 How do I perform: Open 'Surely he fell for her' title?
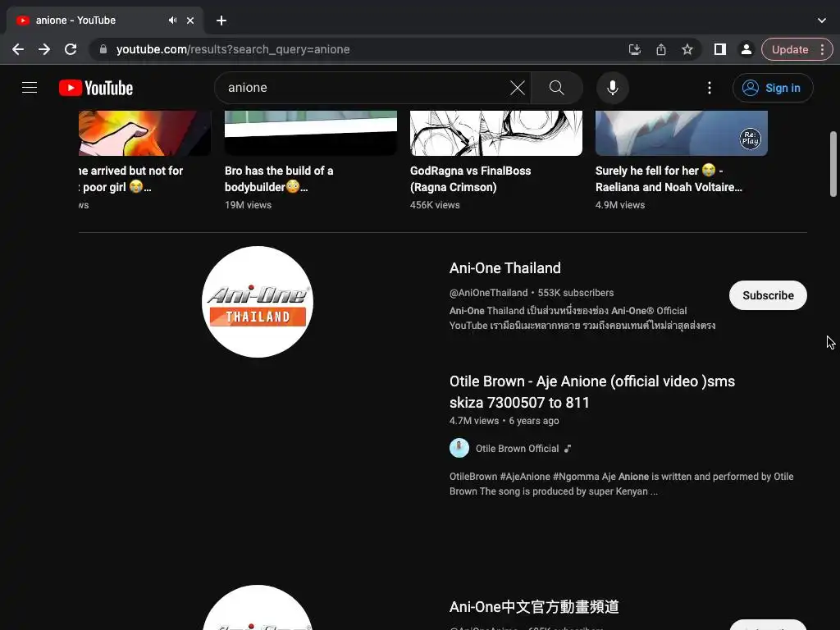[669, 179]
